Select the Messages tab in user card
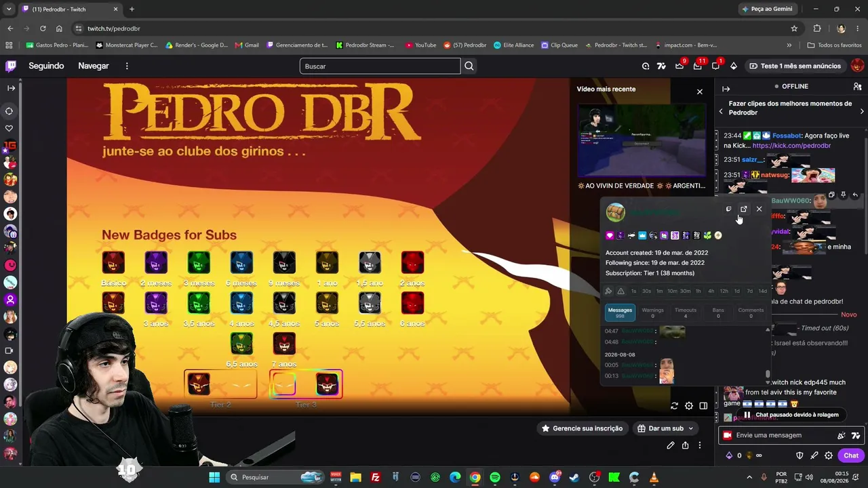Viewport: 868px width, 488px height. point(620,312)
